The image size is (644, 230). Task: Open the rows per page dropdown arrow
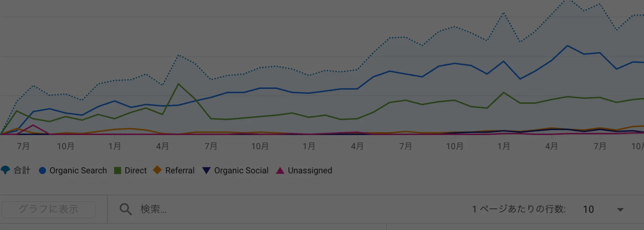click(620, 210)
